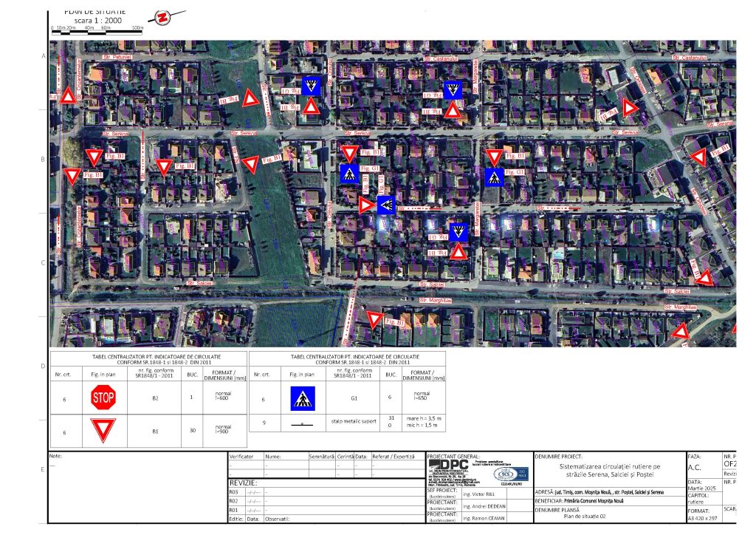Click the blue sign with left-pointing arrows
This screenshot has height=535, width=756.
pos(386,205)
